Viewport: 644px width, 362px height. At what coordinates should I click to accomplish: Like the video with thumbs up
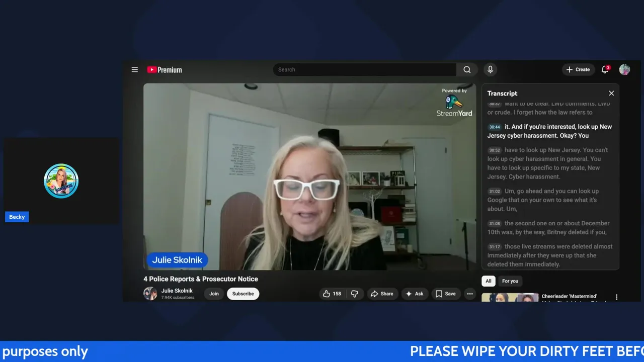333,294
